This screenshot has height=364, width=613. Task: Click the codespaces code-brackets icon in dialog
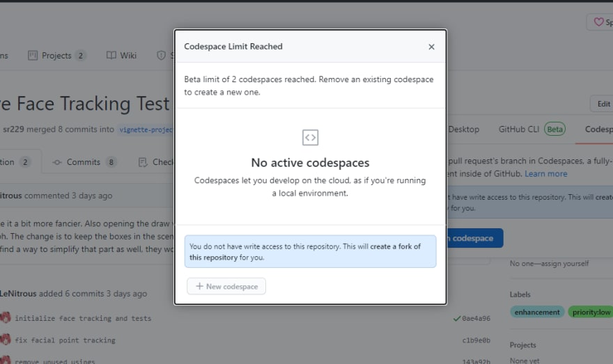(310, 138)
